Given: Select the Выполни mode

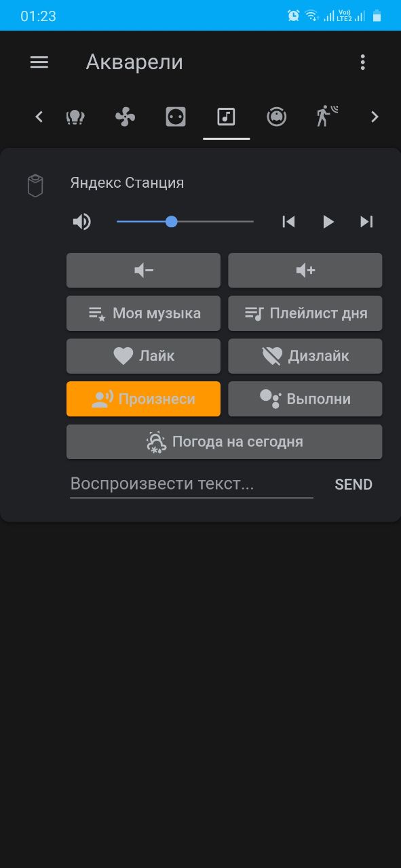Looking at the screenshot, I should (305, 399).
